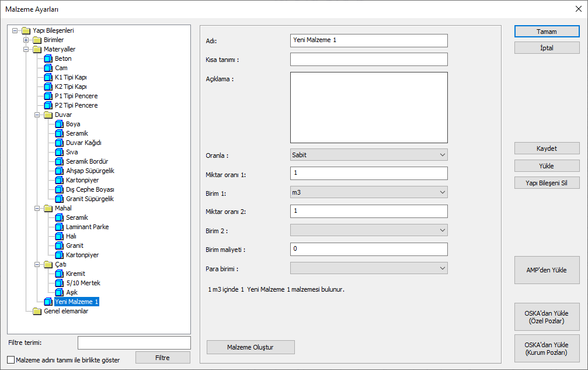
Task: Click AMP'den Yükle button
Action: coord(547,270)
